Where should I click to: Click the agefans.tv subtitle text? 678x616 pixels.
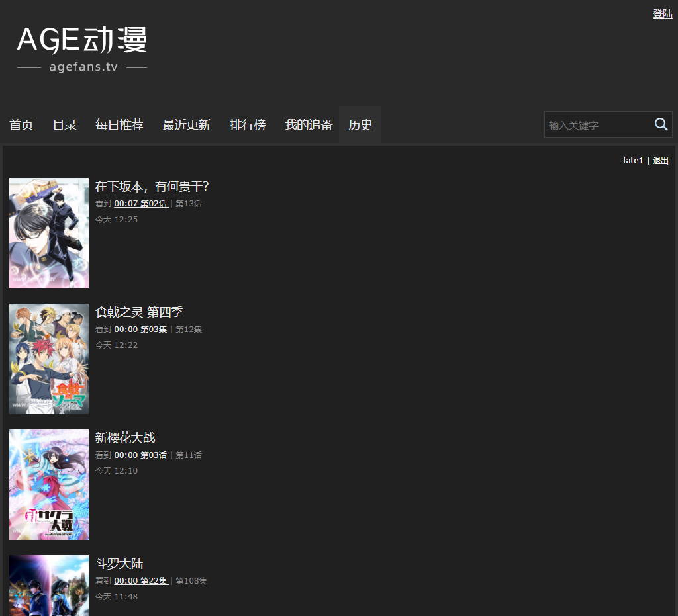tap(83, 67)
